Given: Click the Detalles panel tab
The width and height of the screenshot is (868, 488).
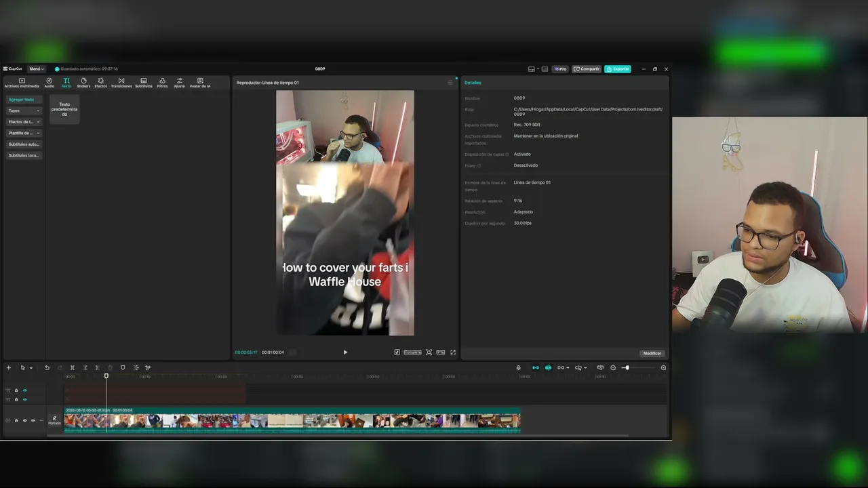Looking at the screenshot, I should pos(473,83).
